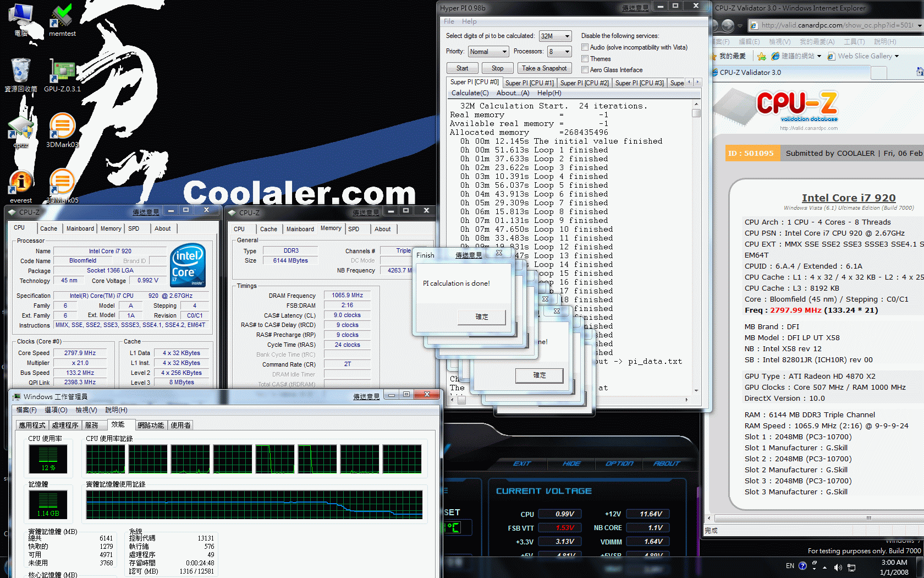Click the right CPU-Z window title icon
The height and width of the screenshot is (578, 924).
[232, 212]
